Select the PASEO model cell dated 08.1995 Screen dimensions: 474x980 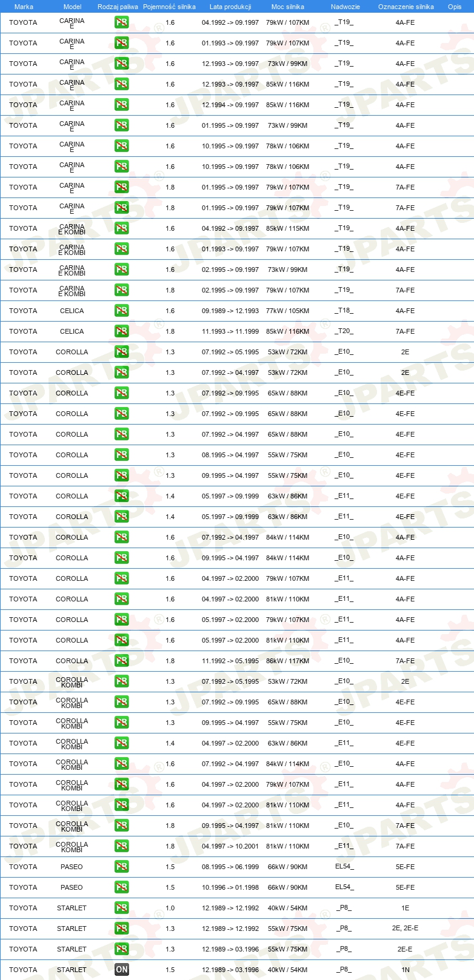click(72, 867)
